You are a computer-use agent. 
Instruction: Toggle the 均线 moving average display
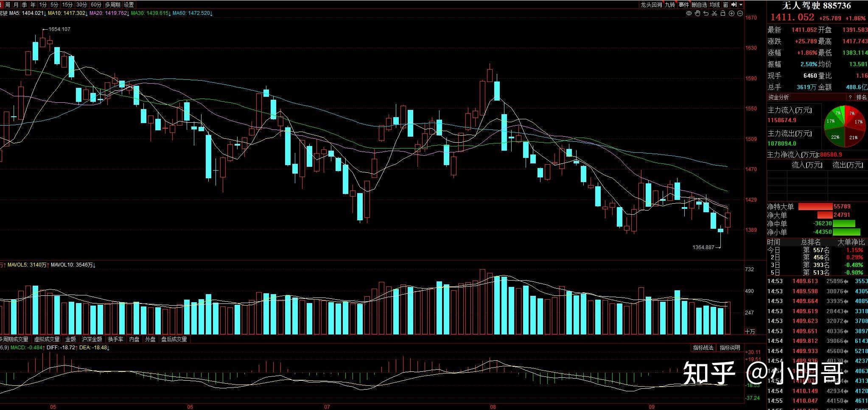click(715, 5)
